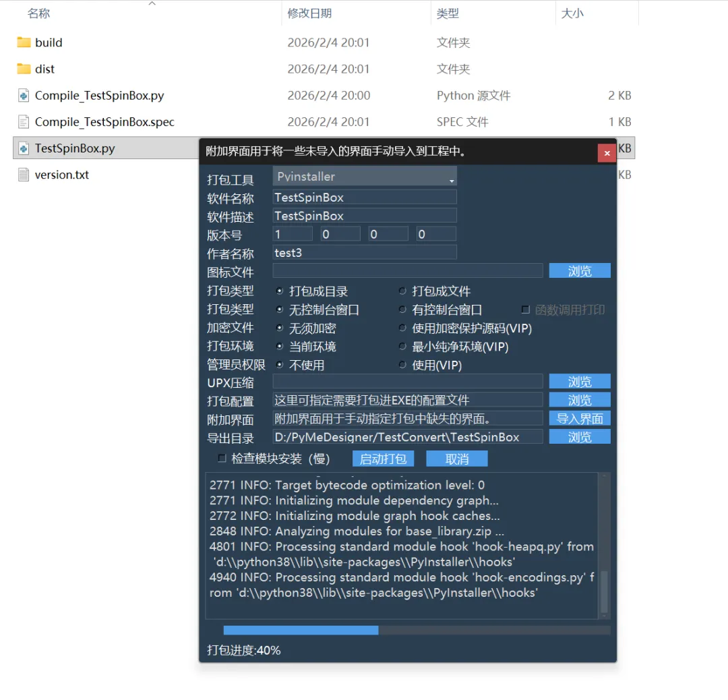The image size is (728, 700).
Task: Select TestSpinBox.py Python file icon
Action: 24,148
